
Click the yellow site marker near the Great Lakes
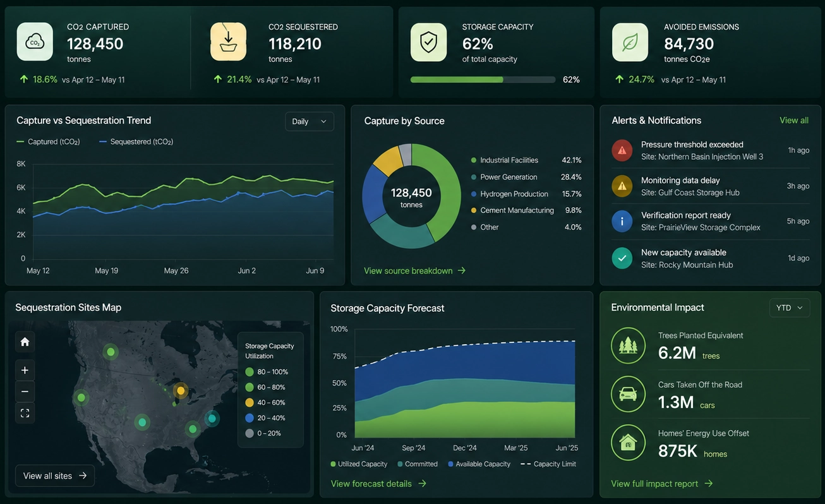tap(181, 391)
